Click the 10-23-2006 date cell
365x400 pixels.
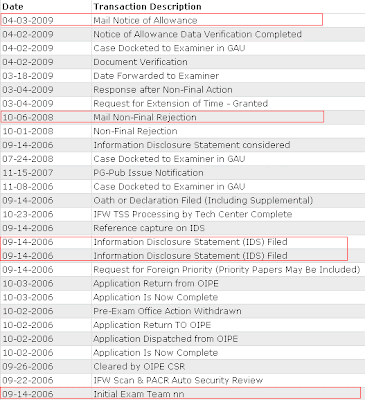28,214
